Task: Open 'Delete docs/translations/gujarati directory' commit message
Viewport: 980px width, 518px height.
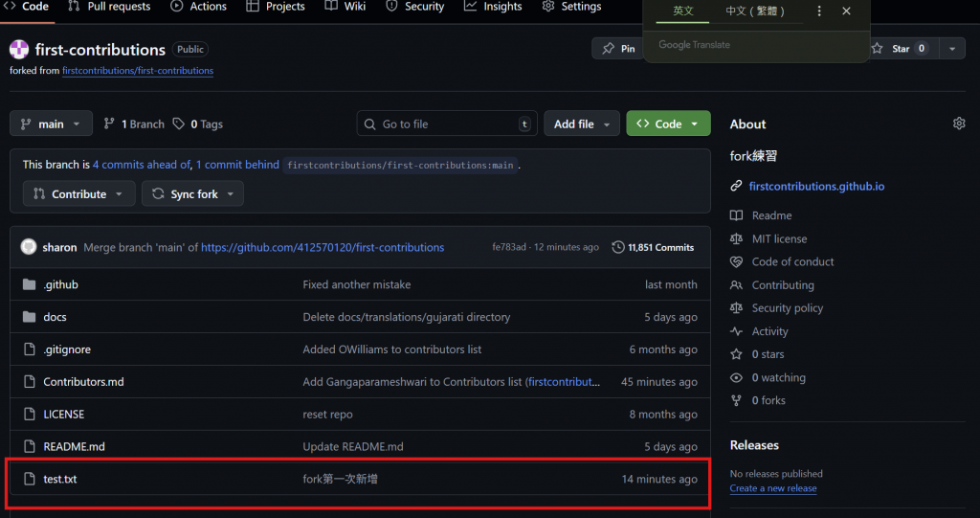Action: click(x=406, y=317)
